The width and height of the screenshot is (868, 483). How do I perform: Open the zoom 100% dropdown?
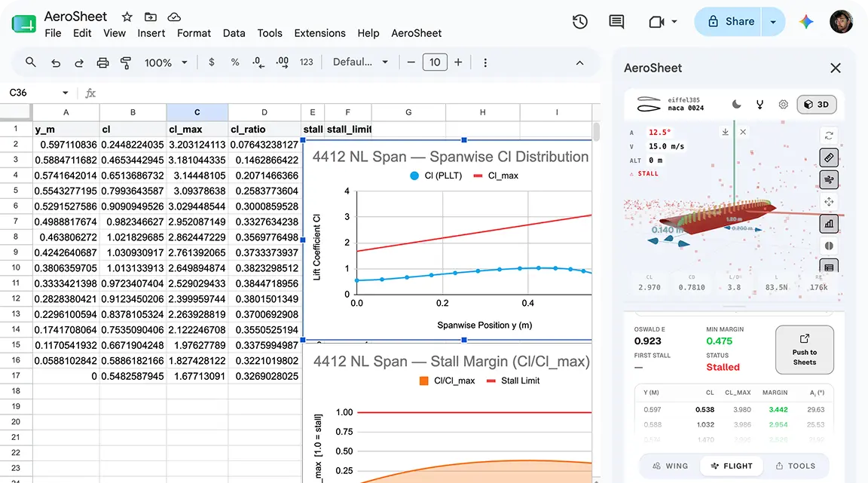(166, 63)
